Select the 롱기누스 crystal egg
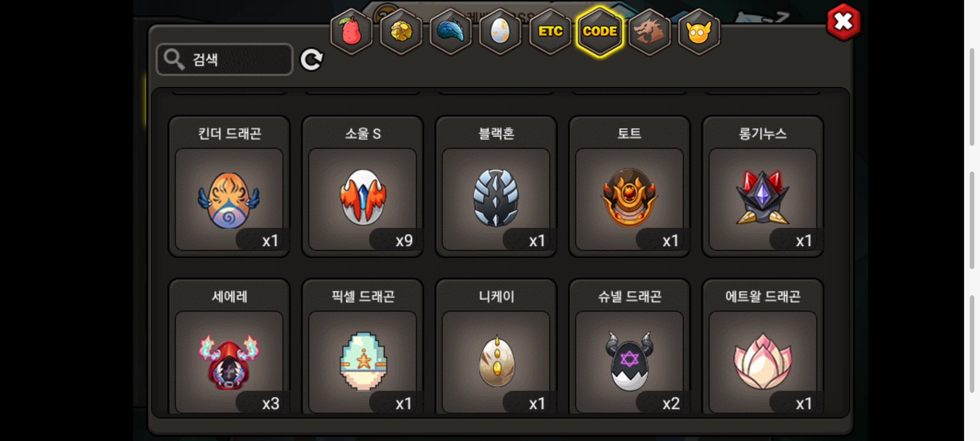This screenshot has height=441, width=980. point(763,187)
